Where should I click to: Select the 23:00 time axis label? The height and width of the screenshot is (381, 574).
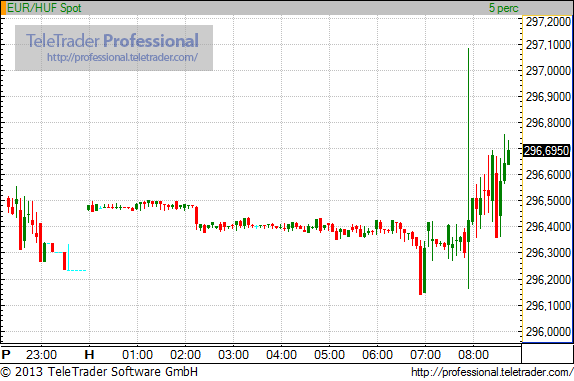pyautogui.click(x=41, y=355)
